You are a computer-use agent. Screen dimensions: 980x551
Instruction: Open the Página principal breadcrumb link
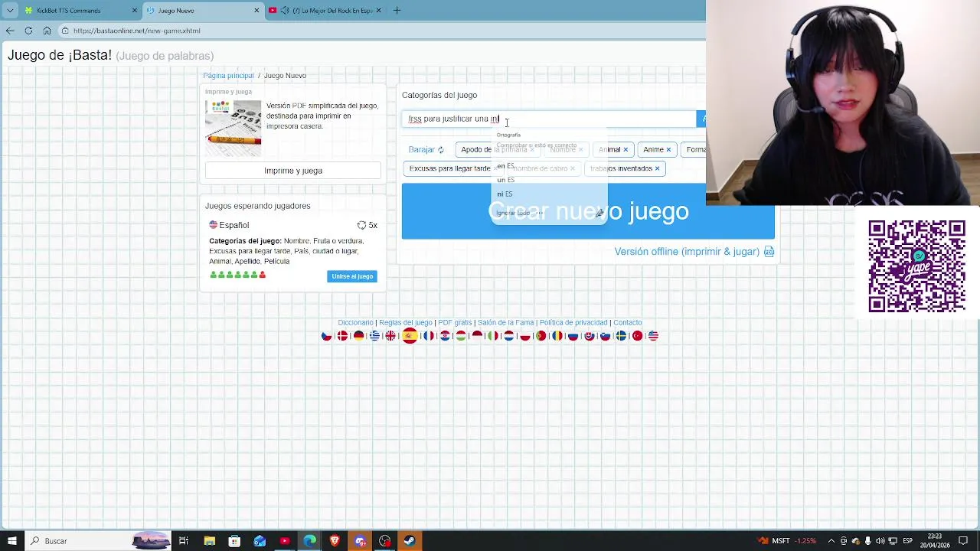click(x=228, y=76)
